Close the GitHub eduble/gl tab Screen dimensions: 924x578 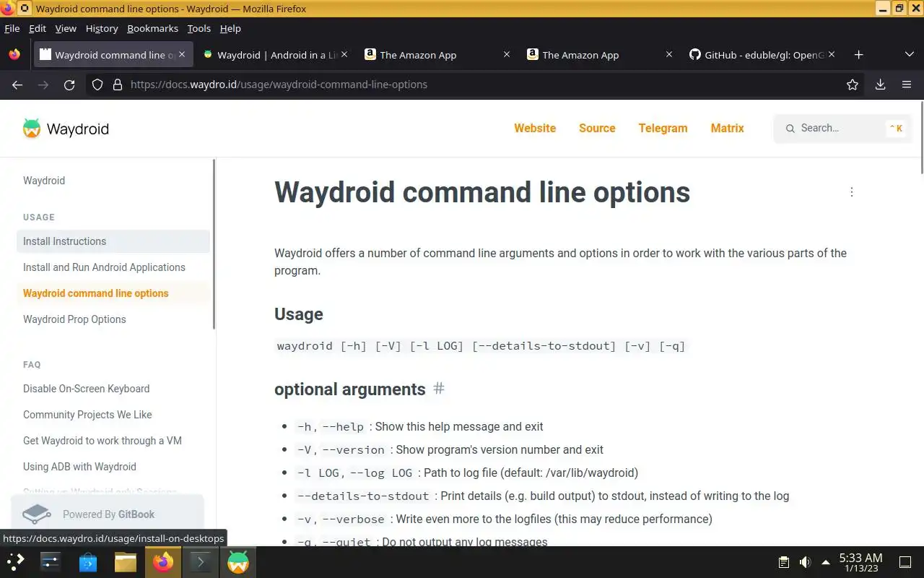832,54
